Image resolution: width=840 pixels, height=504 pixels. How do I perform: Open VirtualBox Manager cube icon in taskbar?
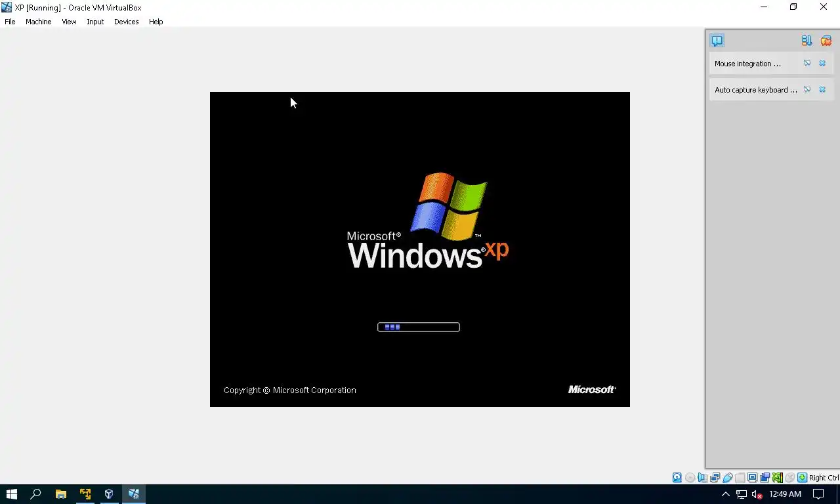(109, 494)
